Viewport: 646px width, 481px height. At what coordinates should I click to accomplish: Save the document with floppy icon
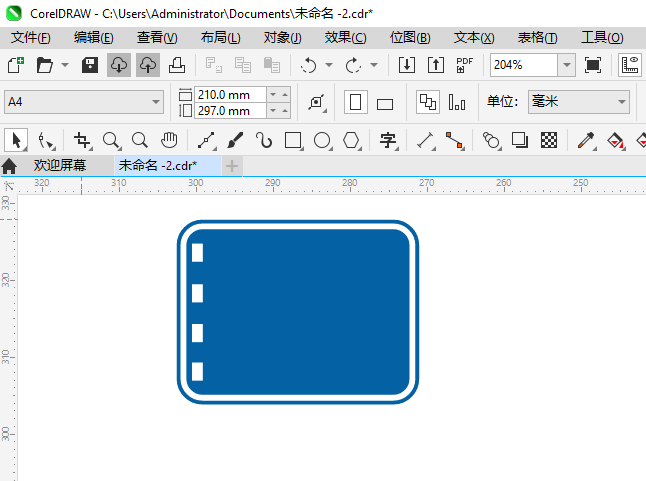pos(89,65)
